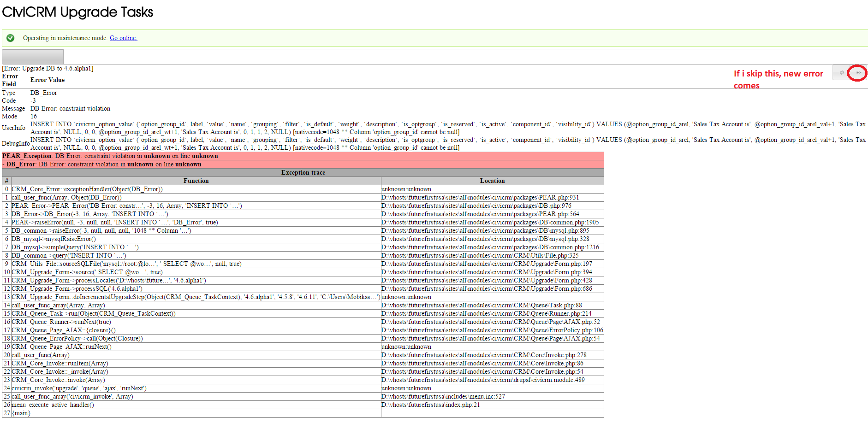Click 'doIncrementalUpgradeStep' trace function

[x=196, y=297]
